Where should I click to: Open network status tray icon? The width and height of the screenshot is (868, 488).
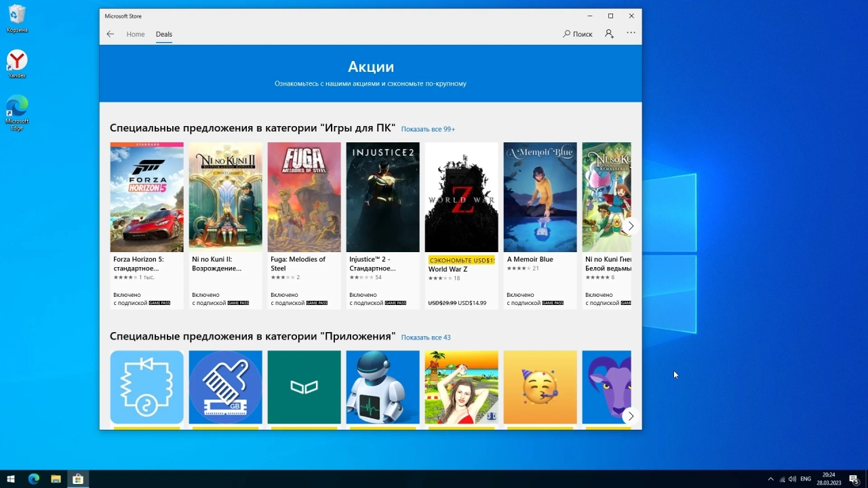pos(782,479)
